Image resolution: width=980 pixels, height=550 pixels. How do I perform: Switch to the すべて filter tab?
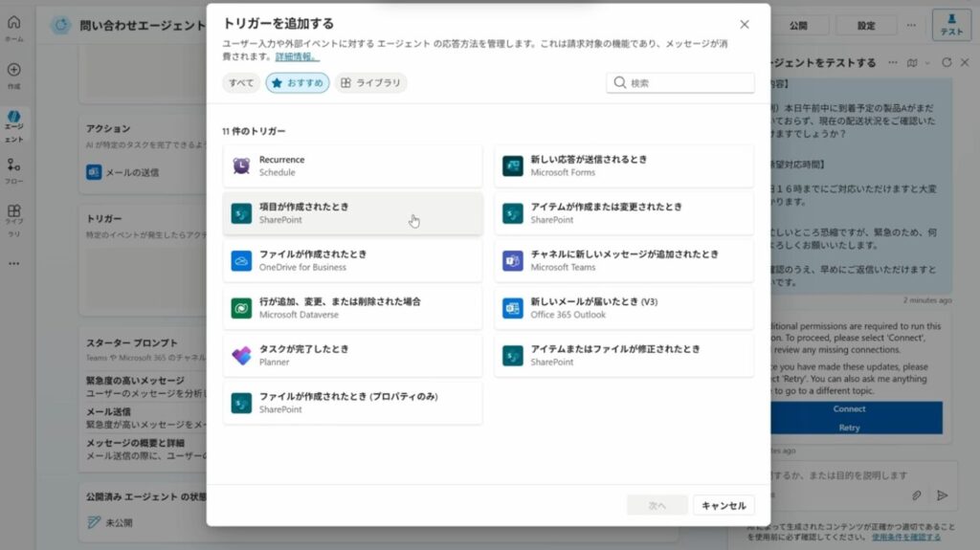241,83
